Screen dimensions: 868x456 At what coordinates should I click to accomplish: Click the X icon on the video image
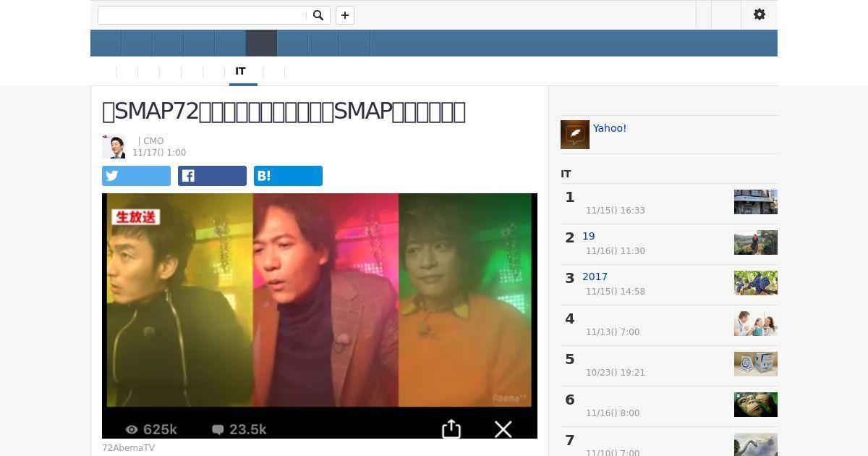(x=503, y=429)
